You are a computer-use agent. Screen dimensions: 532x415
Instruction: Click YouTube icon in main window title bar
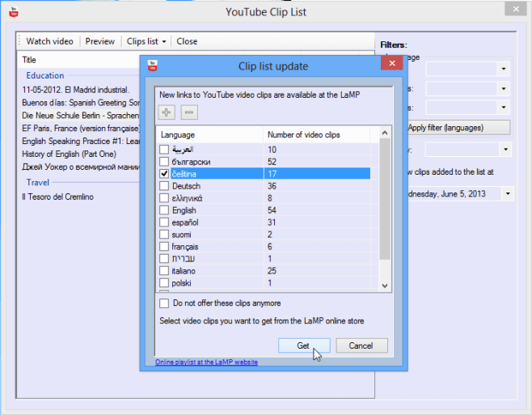pos(14,12)
